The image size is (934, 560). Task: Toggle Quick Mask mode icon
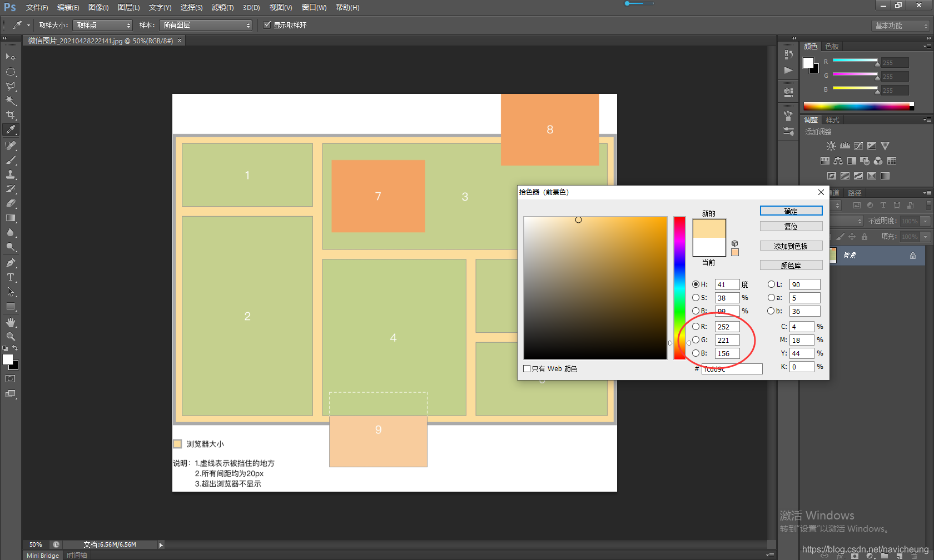pos(11,379)
